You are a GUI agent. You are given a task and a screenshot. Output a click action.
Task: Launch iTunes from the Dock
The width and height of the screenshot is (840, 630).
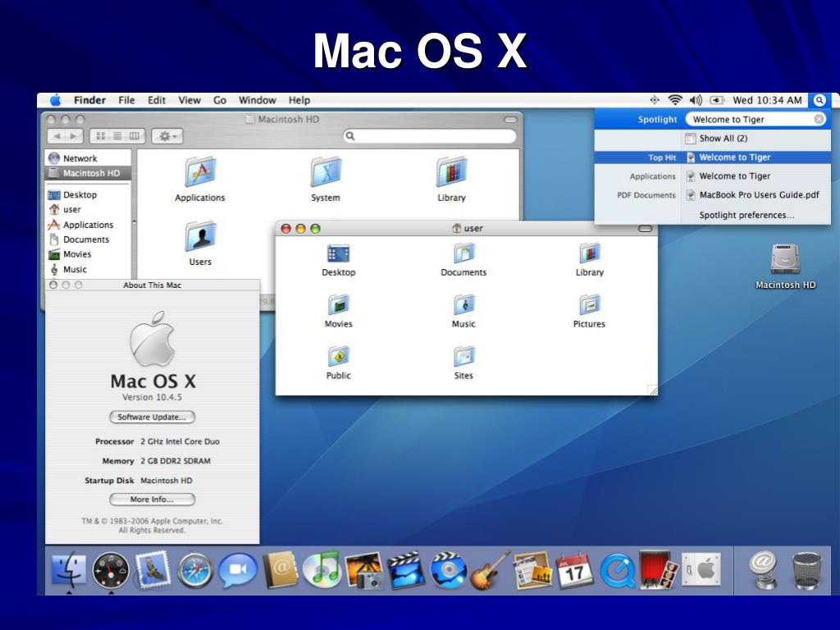(322, 570)
